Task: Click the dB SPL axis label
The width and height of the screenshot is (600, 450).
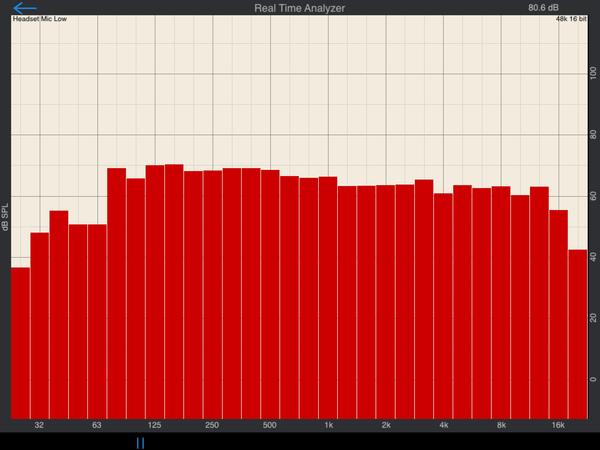Action: click(5, 216)
